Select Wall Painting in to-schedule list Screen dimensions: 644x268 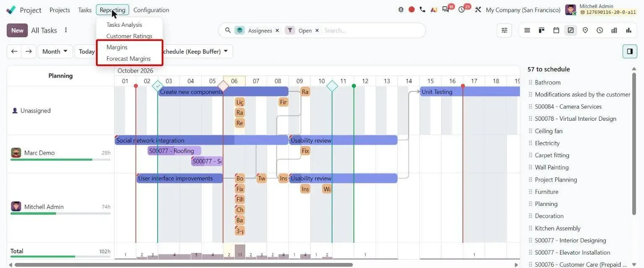pyautogui.click(x=552, y=167)
